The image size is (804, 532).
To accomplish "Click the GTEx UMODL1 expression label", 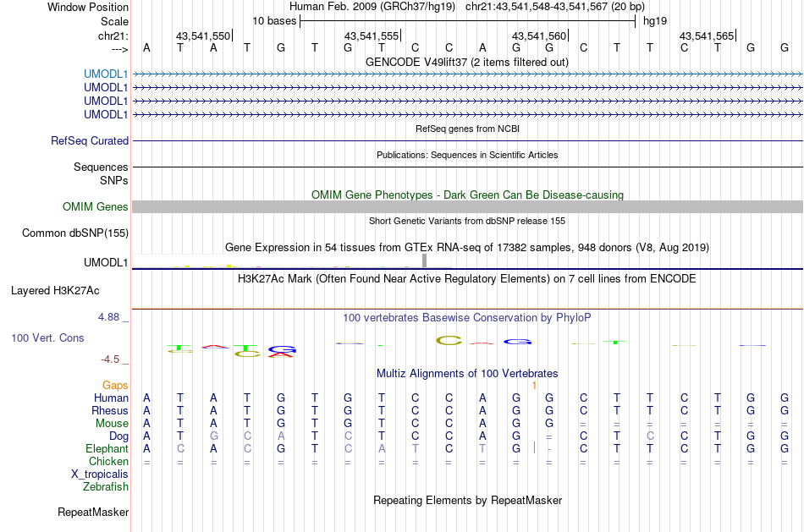I will click(x=106, y=262).
